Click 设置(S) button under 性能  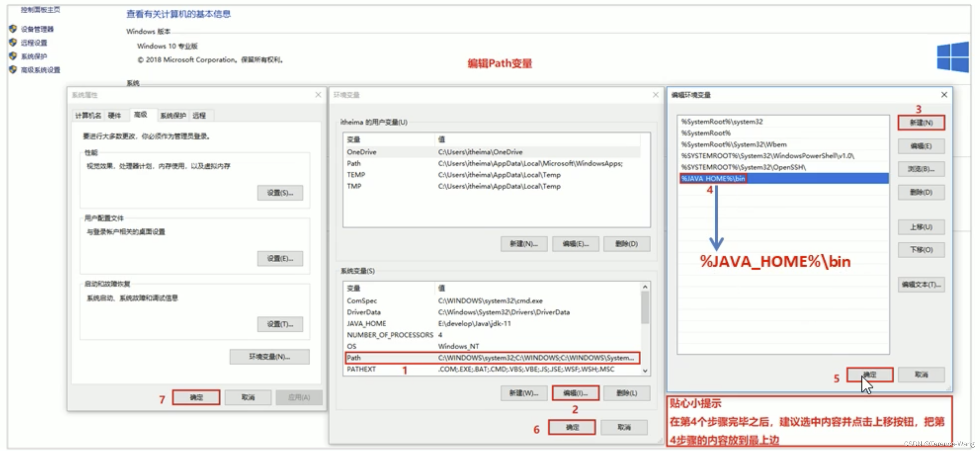coord(280,193)
